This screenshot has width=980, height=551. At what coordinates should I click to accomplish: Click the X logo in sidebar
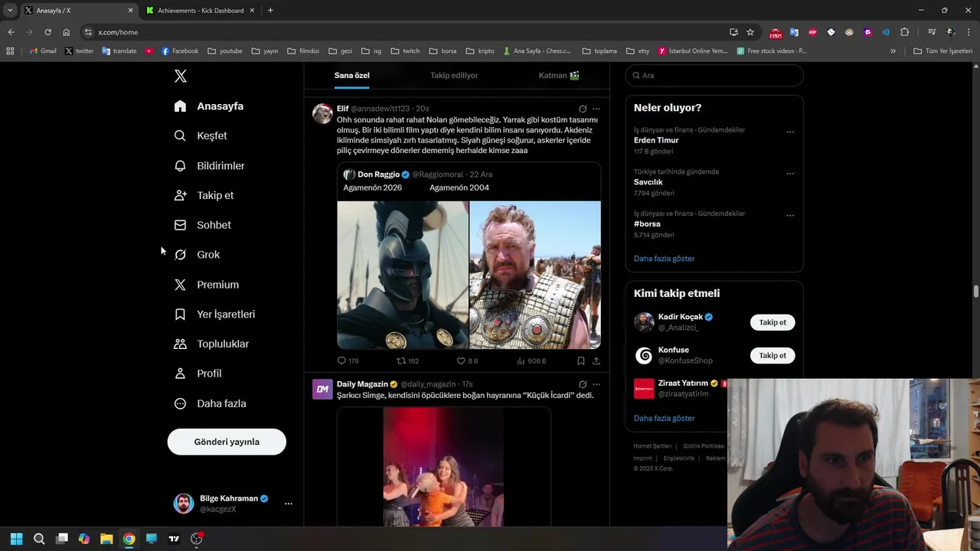click(x=180, y=76)
